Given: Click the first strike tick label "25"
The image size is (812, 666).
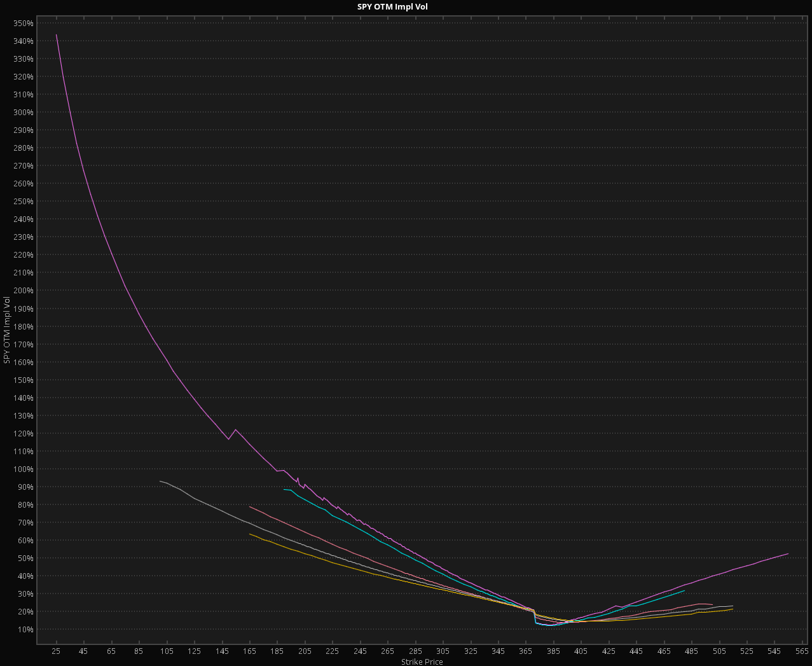Looking at the screenshot, I should click(x=56, y=652).
